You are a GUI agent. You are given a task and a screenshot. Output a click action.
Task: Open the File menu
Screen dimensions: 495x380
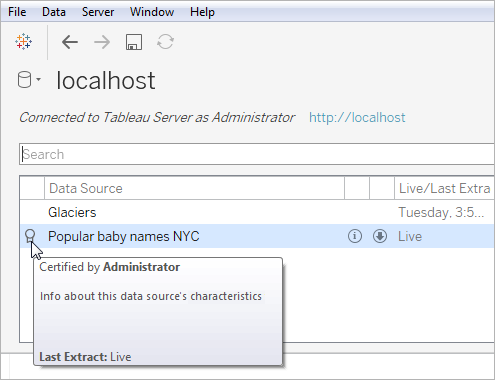(x=17, y=12)
